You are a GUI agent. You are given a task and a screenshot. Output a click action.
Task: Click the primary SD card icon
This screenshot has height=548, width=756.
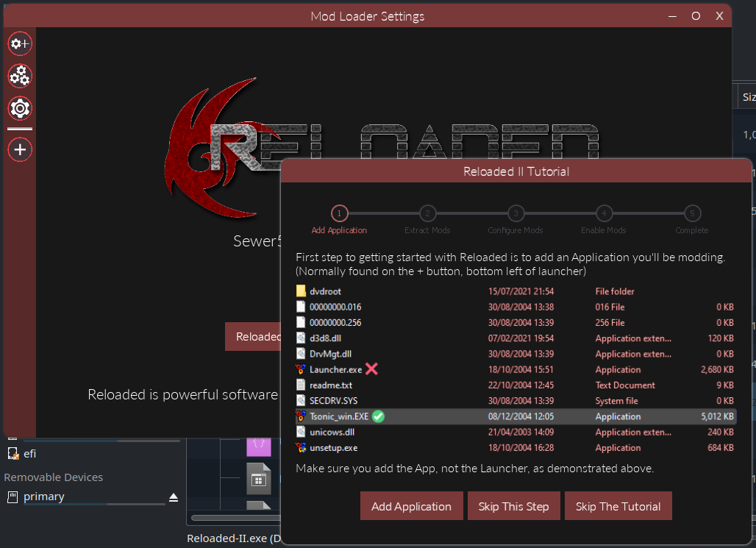[13, 497]
